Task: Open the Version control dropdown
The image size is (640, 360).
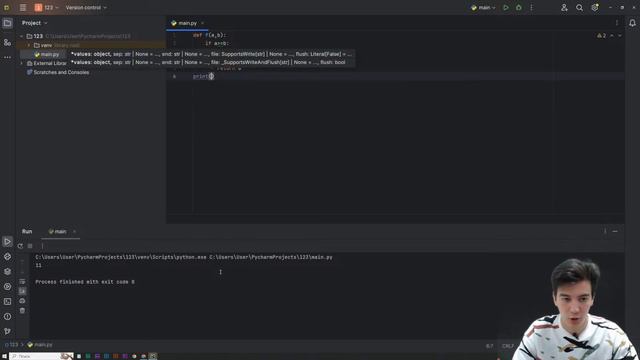Action: point(86,7)
